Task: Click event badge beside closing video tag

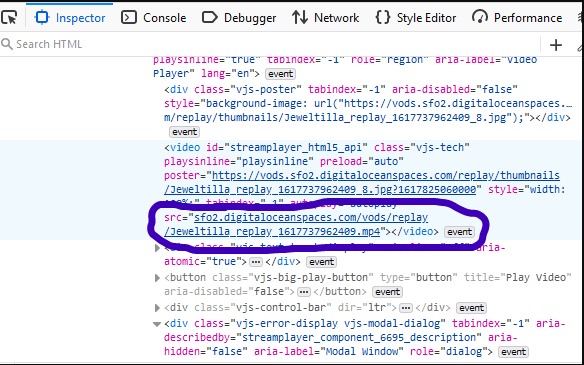Action: click(460, 232)
